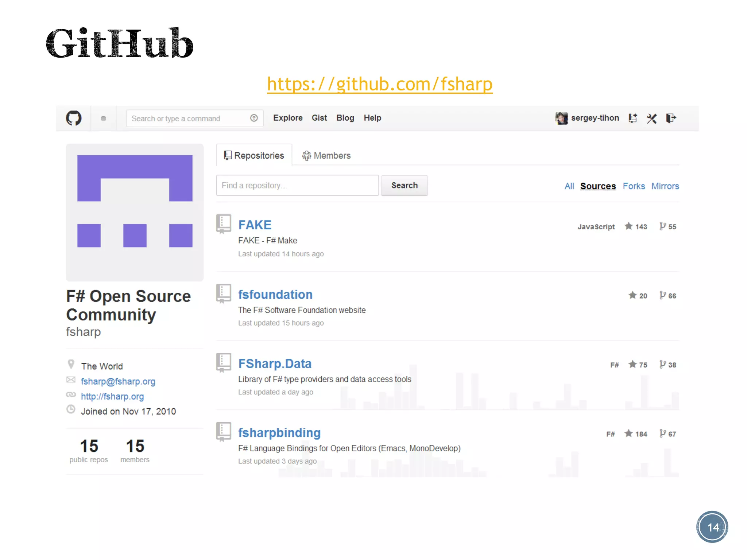The image size is (747, 560).
Task: Open the FSharp.Data repository link
Action: [275, 363]
